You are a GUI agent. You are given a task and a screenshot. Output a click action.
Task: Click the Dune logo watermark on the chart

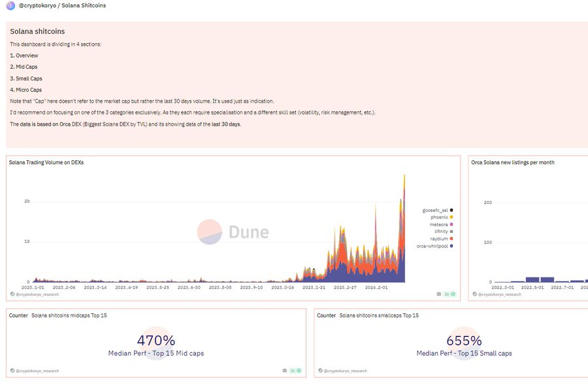tap(233, 232)
